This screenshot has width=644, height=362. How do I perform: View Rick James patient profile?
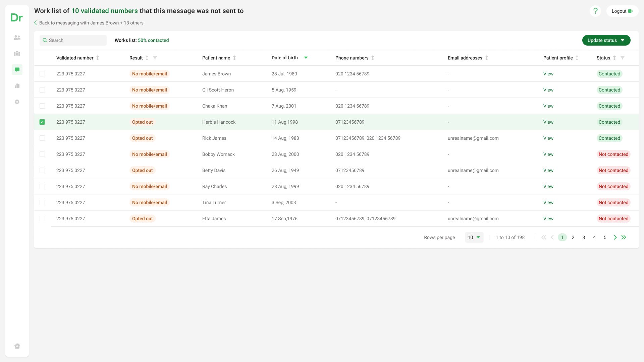tap(548, 138)
